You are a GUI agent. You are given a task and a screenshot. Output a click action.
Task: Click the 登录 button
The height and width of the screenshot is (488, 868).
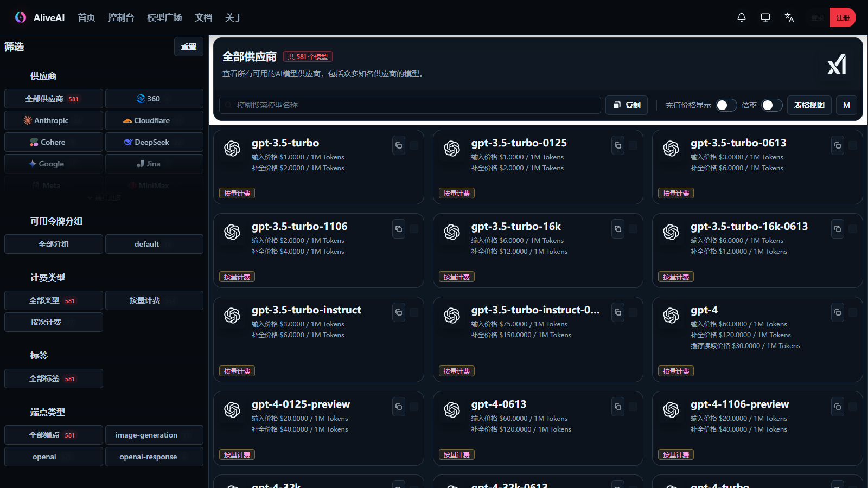tap(817, 17)
